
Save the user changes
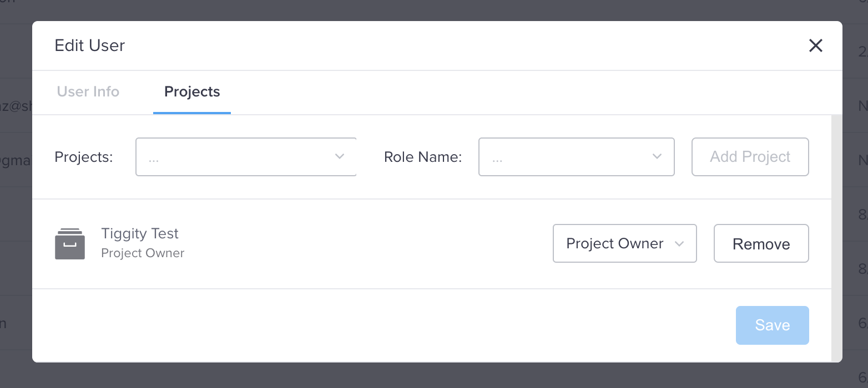point(773,325)
